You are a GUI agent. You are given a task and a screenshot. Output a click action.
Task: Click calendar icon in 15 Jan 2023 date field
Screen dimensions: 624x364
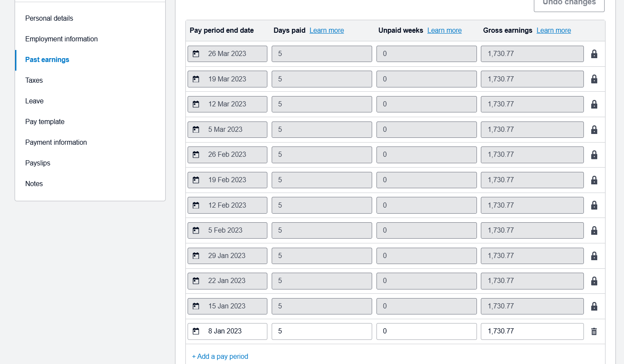pyautogui.click(x=196, y=306)
